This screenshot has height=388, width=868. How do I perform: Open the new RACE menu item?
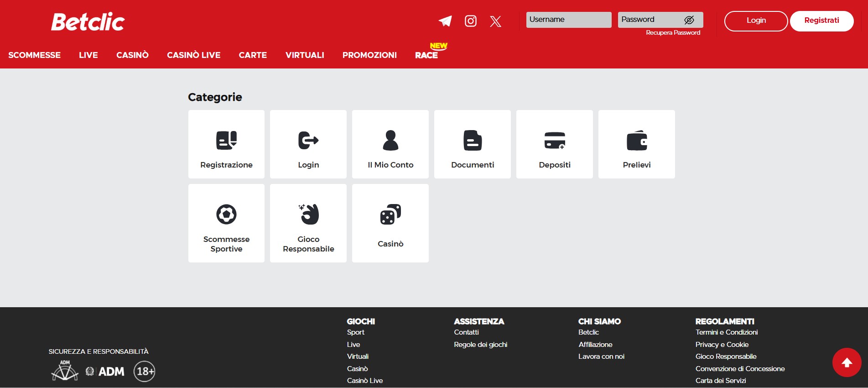click(x=426, y=55)
